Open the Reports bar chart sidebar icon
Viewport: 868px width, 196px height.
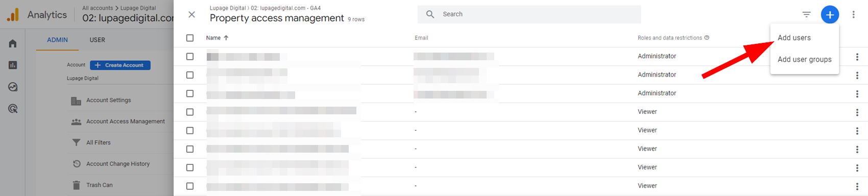[x=13, y=65]
